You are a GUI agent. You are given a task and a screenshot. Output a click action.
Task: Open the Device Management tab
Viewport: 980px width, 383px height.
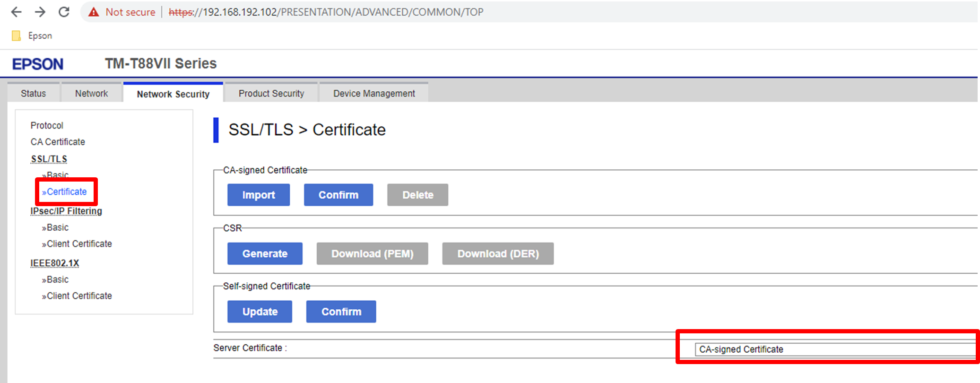tap(373, 94)
